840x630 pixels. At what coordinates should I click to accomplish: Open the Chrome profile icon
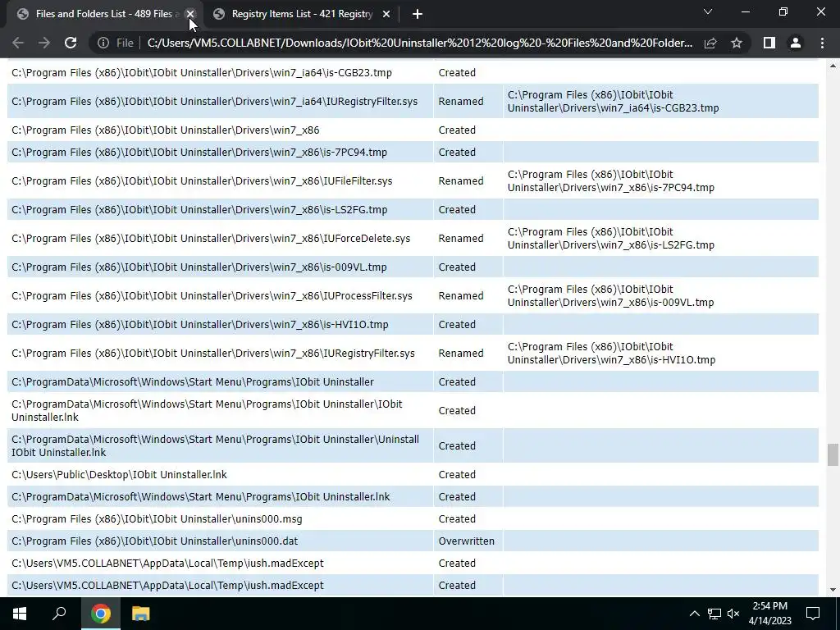[x=796, y=43]
